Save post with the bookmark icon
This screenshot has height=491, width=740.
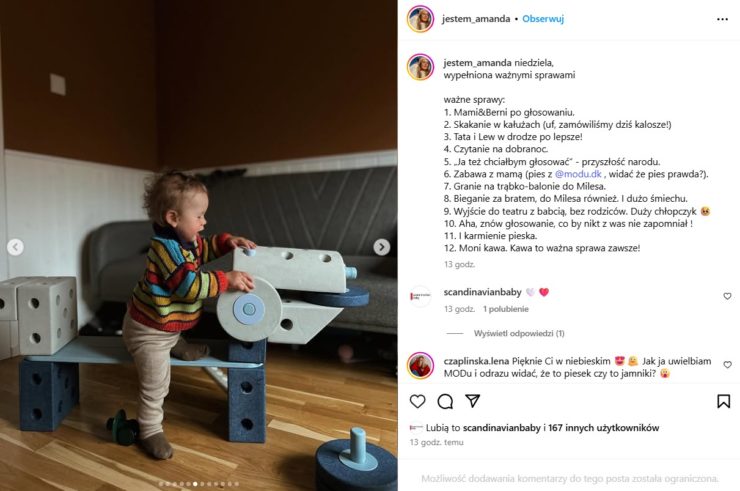coord(723,401)
